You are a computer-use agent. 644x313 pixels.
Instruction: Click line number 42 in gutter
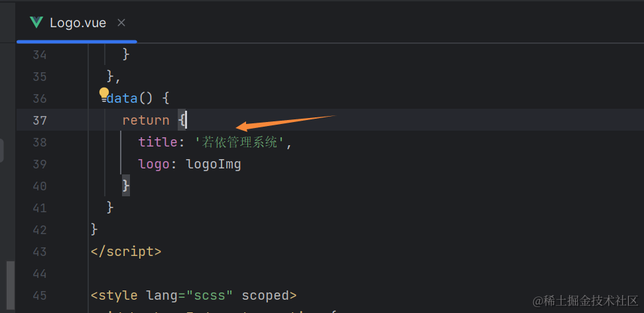click(39, 229)
